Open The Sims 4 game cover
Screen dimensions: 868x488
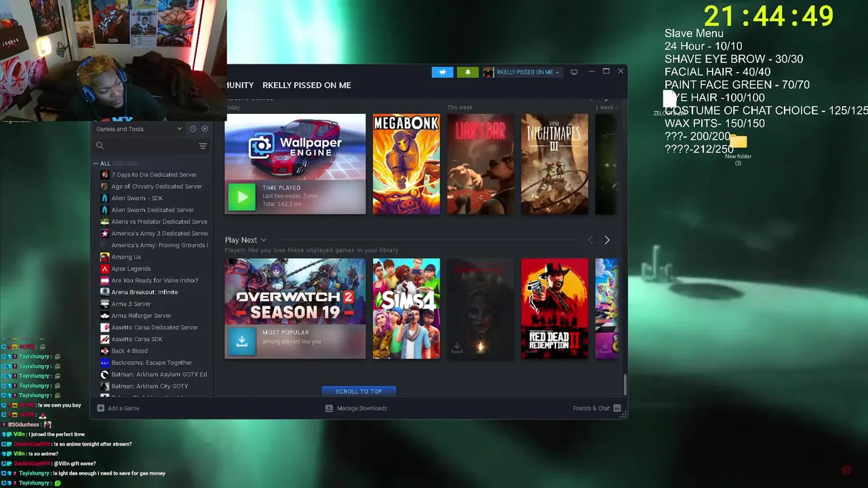406,308
